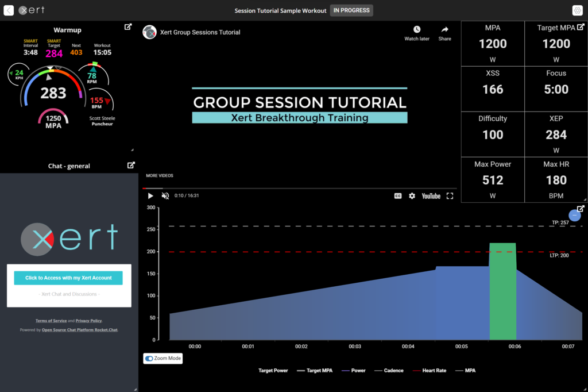Toggle Heart Rate series in chart legend
This screenshot has width=588, height=392.
(x=430, y=371)
